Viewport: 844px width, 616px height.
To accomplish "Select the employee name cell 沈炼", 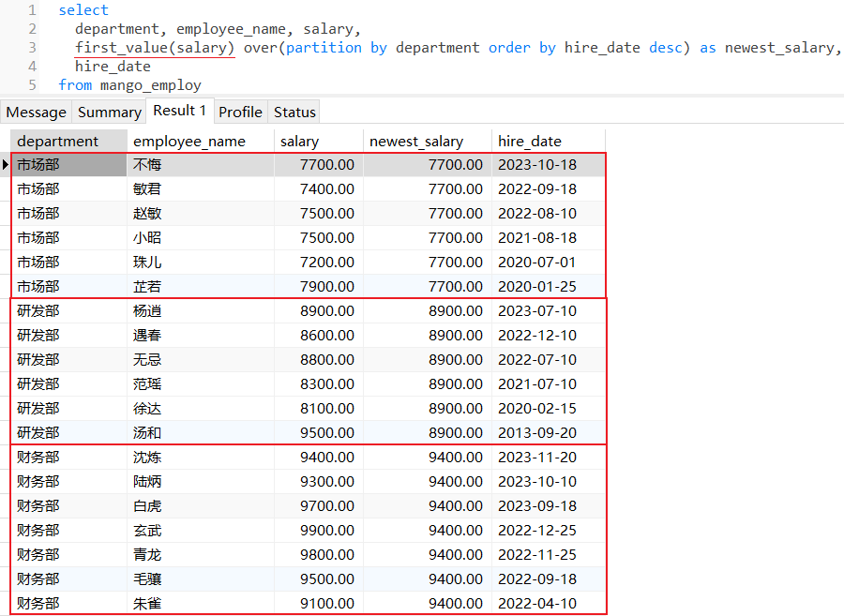I will 201,458.
